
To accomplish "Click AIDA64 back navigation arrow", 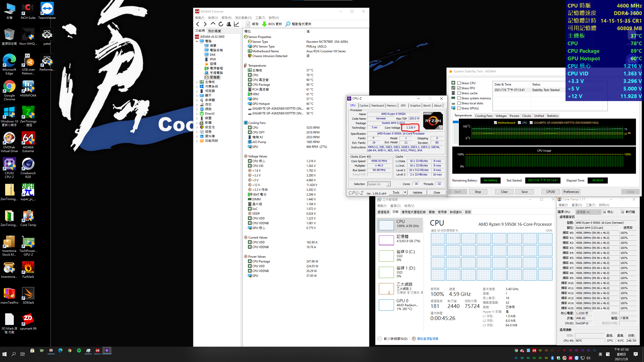I will [x=198, y=24].
